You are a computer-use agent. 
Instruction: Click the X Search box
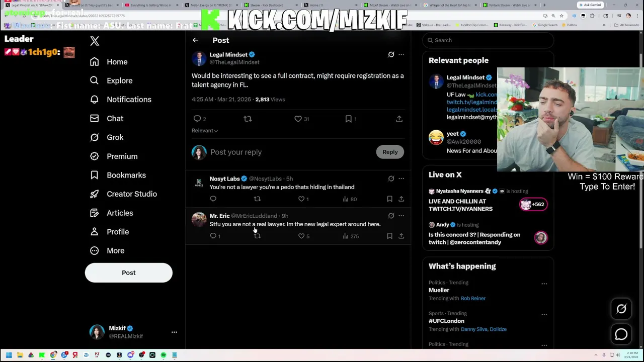coord(488,40)
